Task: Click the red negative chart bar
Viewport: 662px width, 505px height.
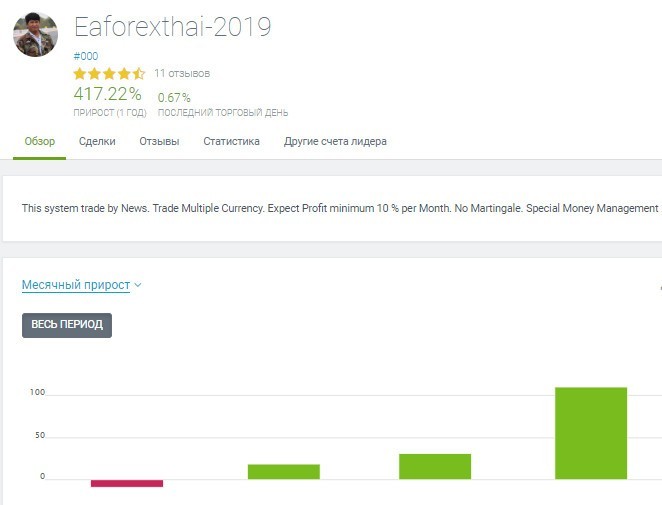Action: (x=127, y=483)
